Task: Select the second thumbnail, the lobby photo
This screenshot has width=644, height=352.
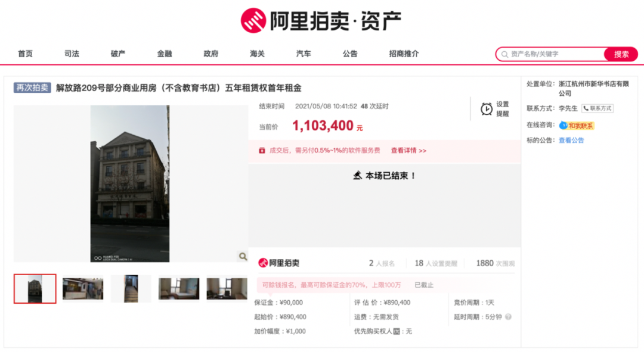Action: click(82, 289)
